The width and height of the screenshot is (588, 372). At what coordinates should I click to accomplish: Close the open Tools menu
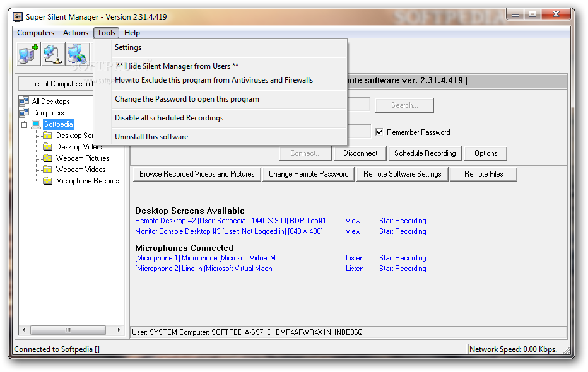[x=106, y=33]
